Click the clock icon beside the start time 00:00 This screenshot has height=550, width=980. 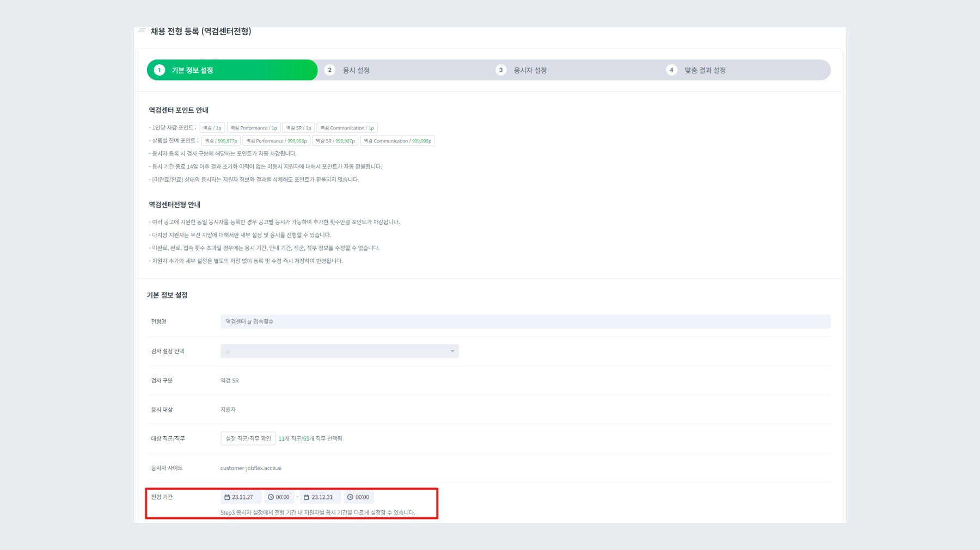coord(271,497)
